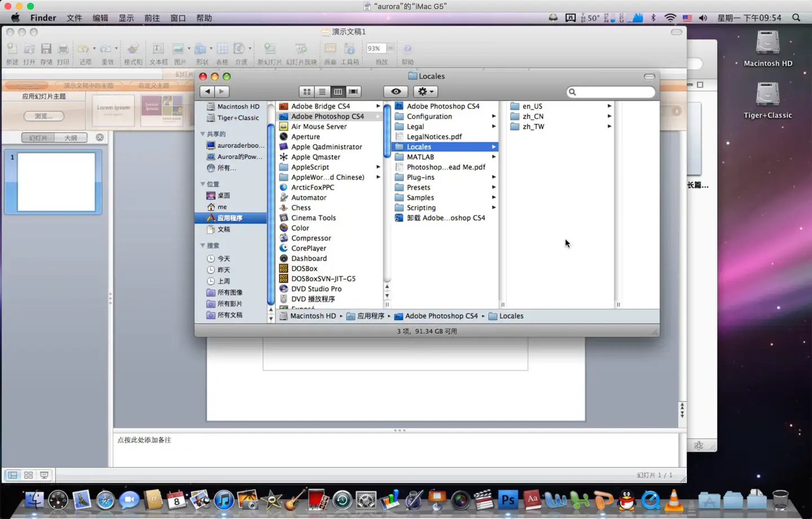Click the 形状 shapes icon in toolbar
The height and width of the screenshot is (519, 812).
click(x=200, y=49)
